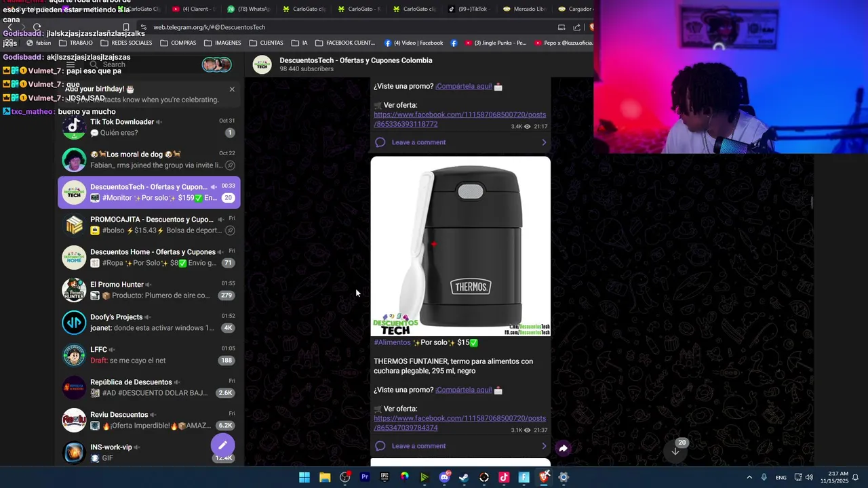Open the Reviu Descuentos channel

point(149,420)
